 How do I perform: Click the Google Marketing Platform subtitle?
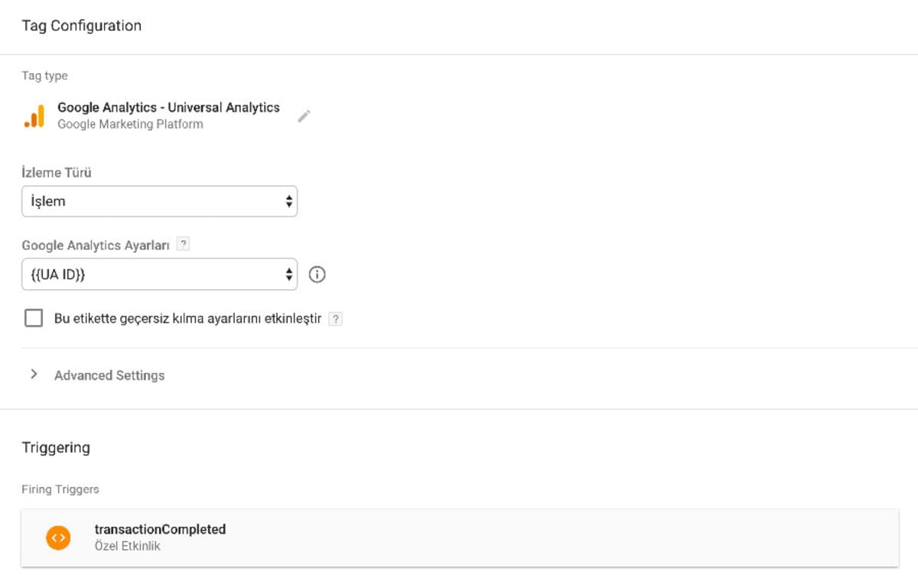(x=130, y=125)
